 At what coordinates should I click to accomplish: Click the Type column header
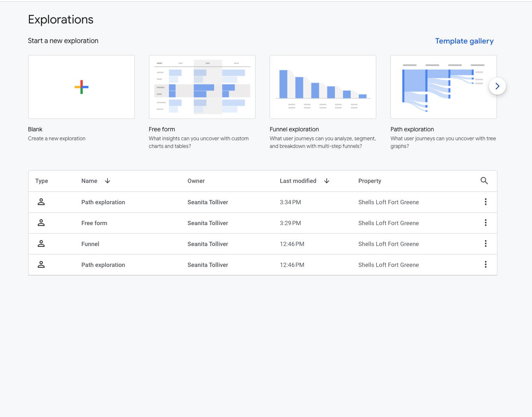[x=42, y=181]
